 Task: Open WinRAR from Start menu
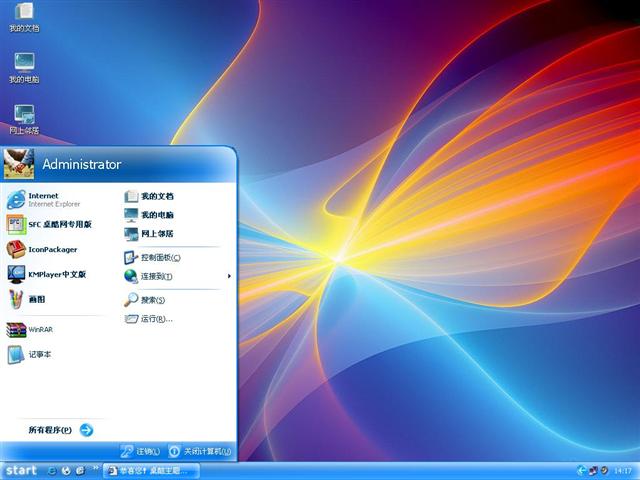click(57, 329)
